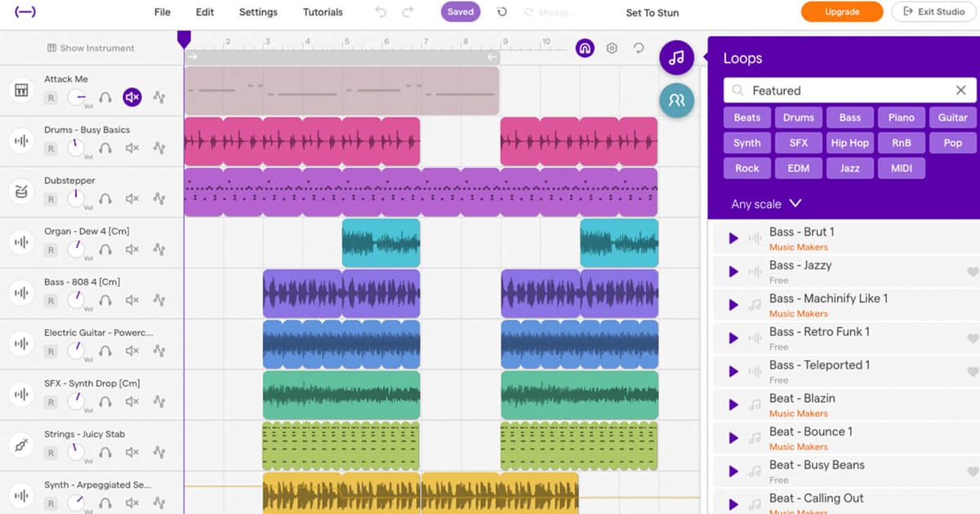Viewport: 980px width, 514px height.
Task: Adjust the volume knob on SFX - Synth Drop
Action: 76,401
